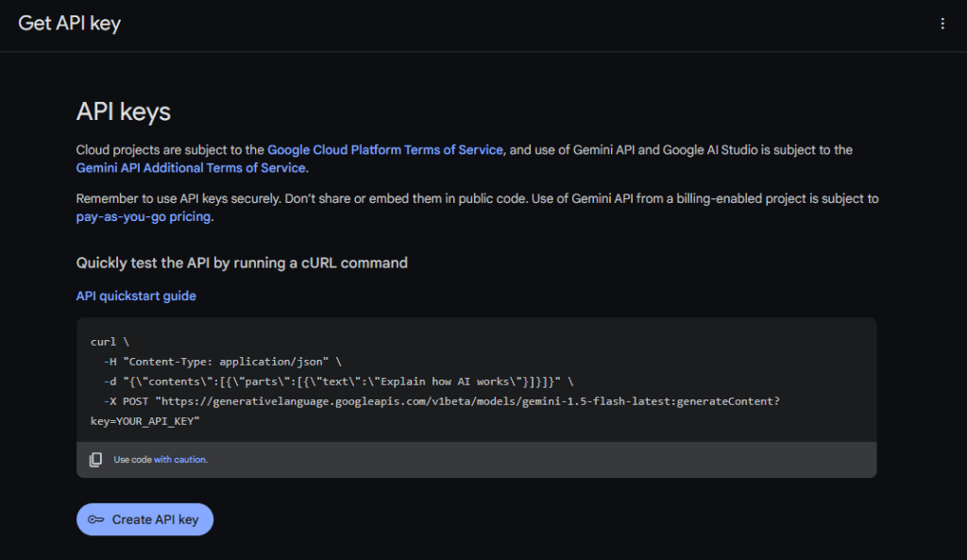
Task: Click the key=YOUR_API_KEY text in code
Action: pos(144,421)
